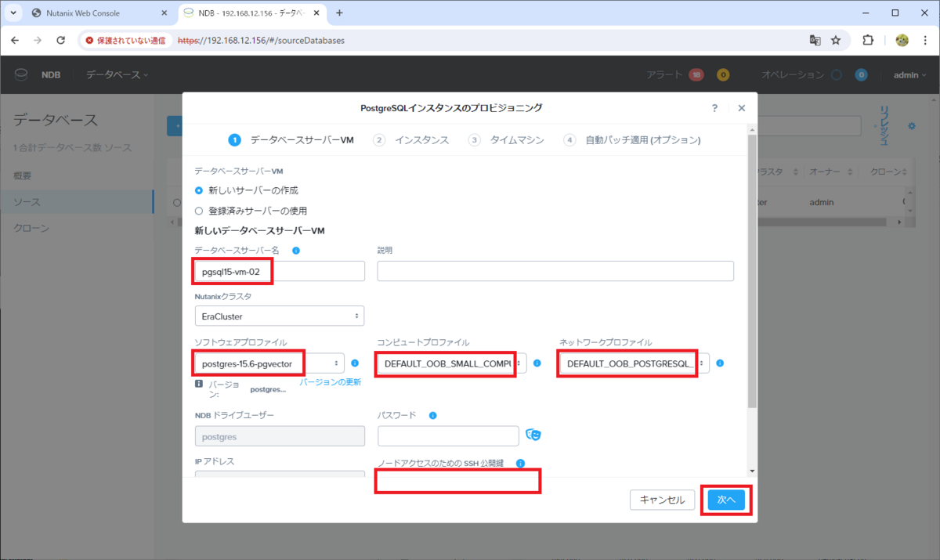Viewport: 940px width, 560px height.
Task: Open the help question mark in dialog header
Action: [x=714, y=108]
